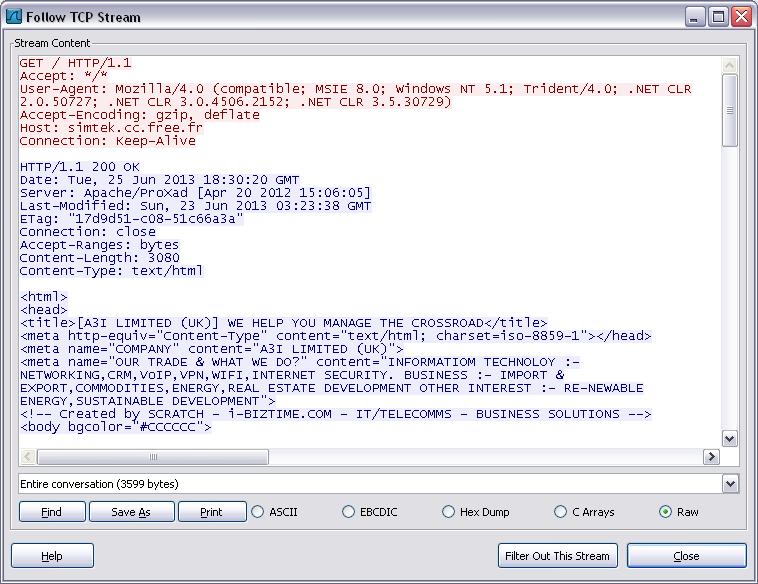Choose the Hex Dump display option
Screen dimensions: 758x584
(476, 512)
